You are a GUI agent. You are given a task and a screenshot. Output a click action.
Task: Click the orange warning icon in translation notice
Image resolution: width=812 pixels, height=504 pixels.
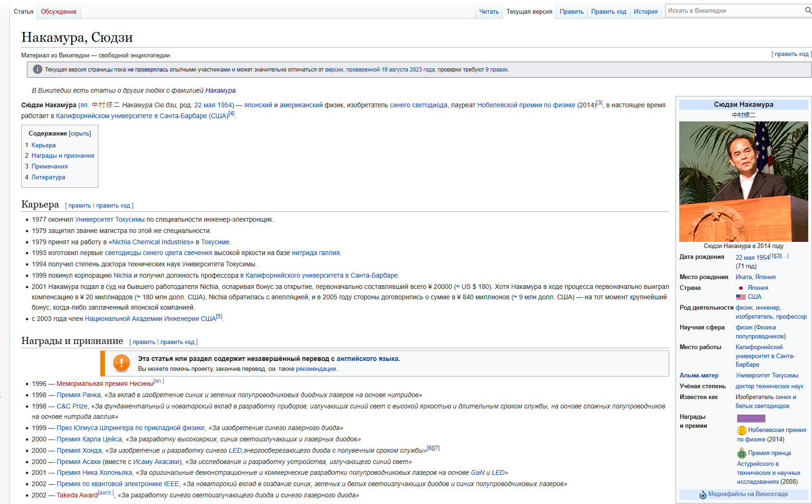(x=121, y=363)
